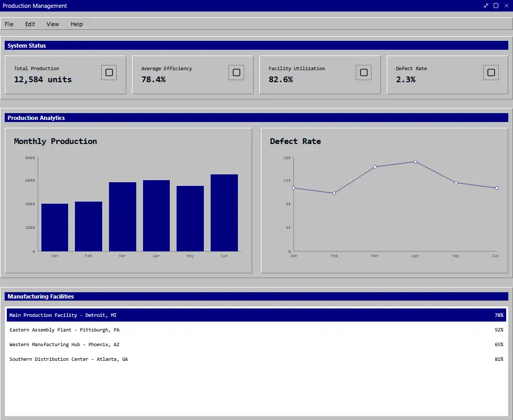The width and height of the screenshot is (513, 420).
Task: Click the Jun data point on Defect Rate chart
Action: [497, 188]
